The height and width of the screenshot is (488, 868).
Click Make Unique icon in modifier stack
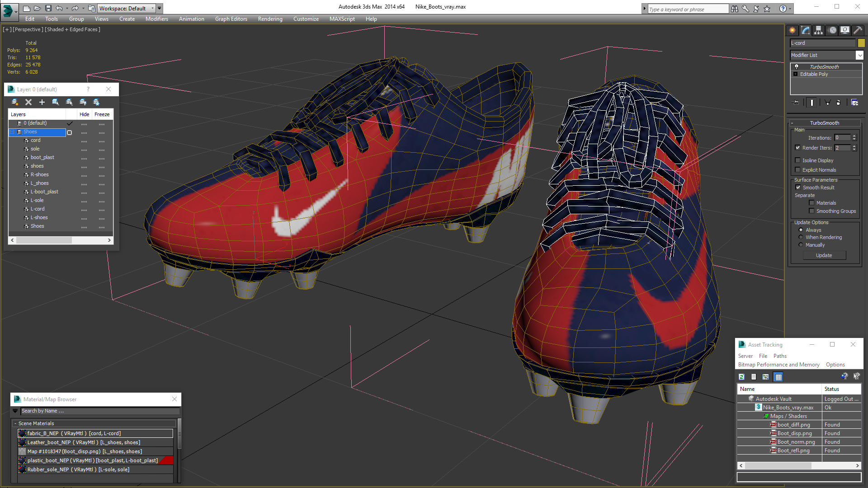(827, 103)
